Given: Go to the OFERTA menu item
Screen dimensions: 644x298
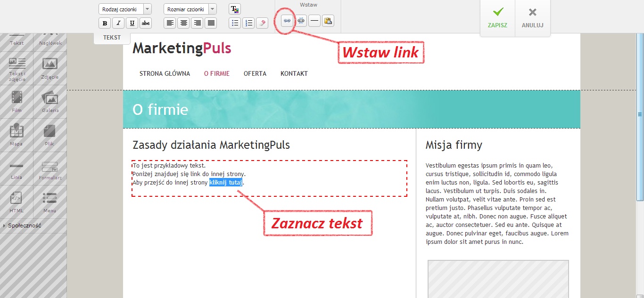Looking at the screenshot, I should pos(255,74).
